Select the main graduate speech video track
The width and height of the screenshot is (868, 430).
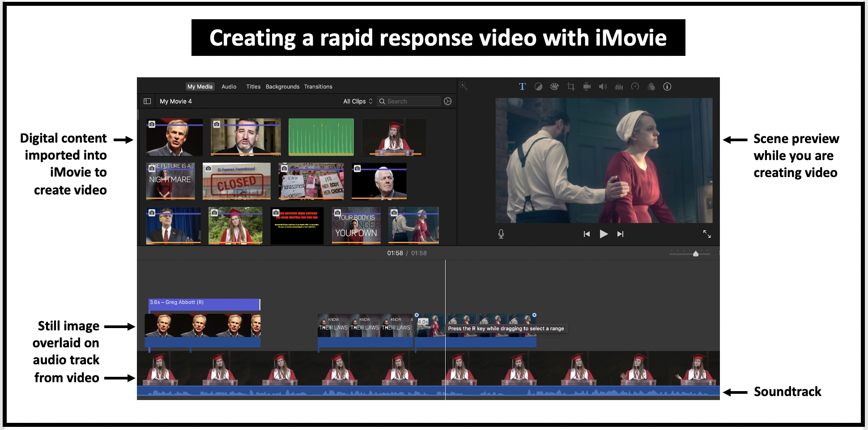pyautogui.click(x=428, y=368)
